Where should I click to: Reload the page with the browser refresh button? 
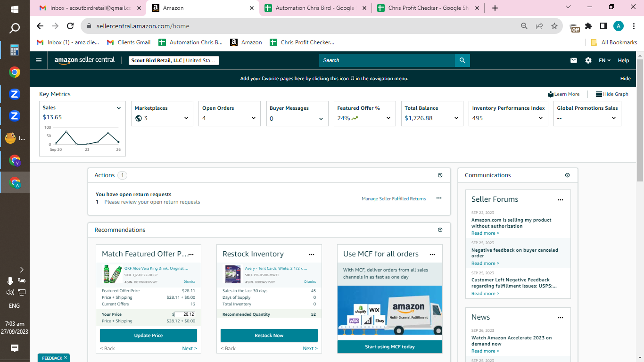(x=70, y=26)
